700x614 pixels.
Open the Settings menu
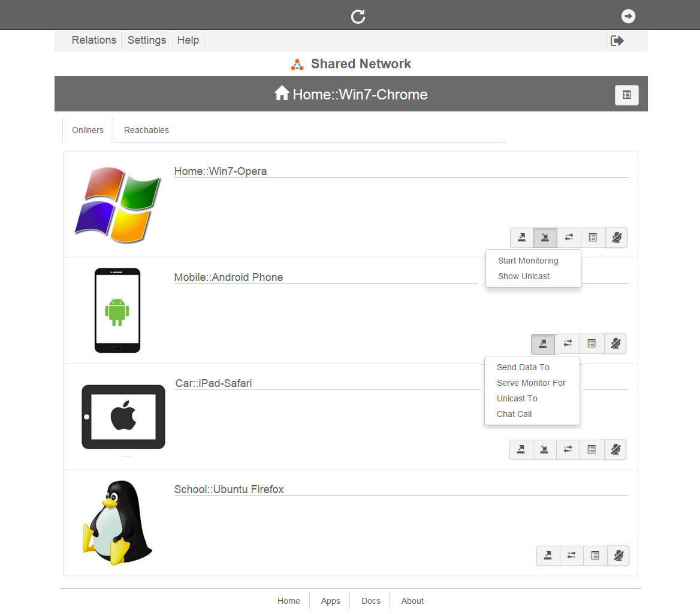(x=147, y=40)
